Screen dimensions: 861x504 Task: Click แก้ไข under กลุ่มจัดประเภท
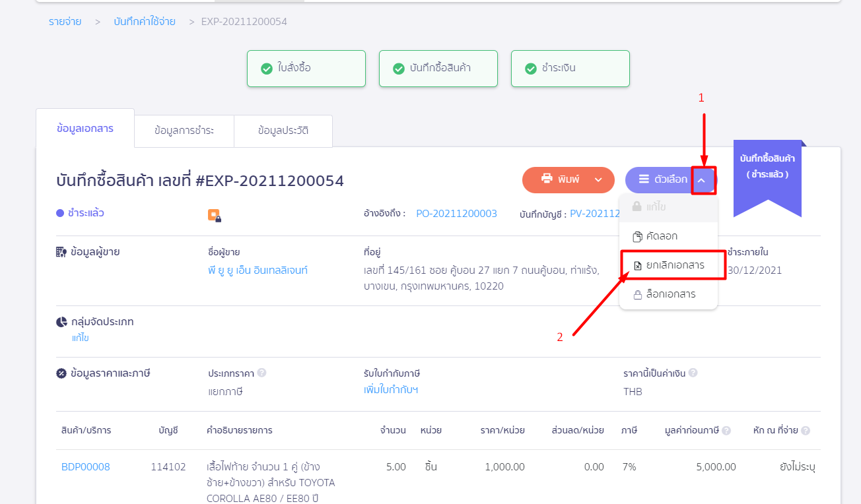80,338
